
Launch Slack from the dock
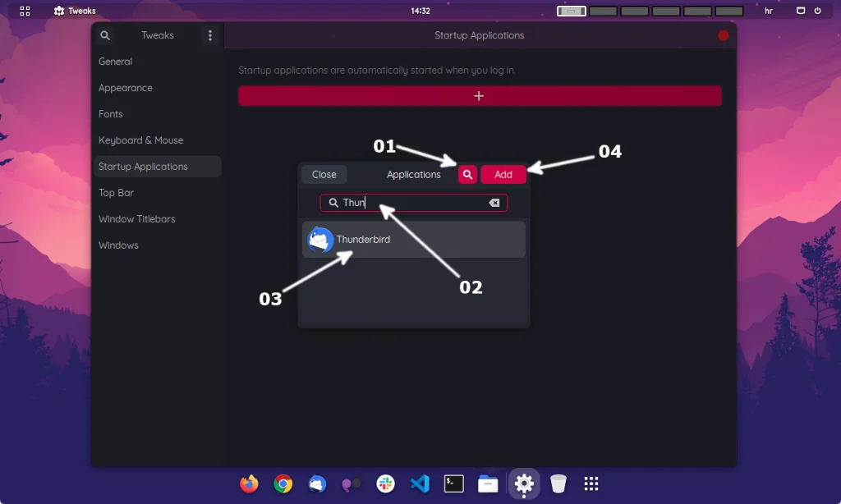[386, 484]
